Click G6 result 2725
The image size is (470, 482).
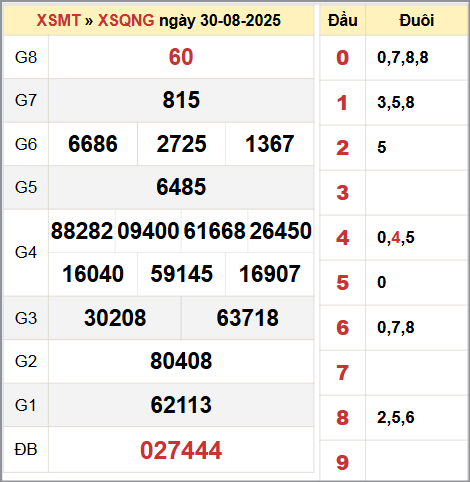pos(182,144)
